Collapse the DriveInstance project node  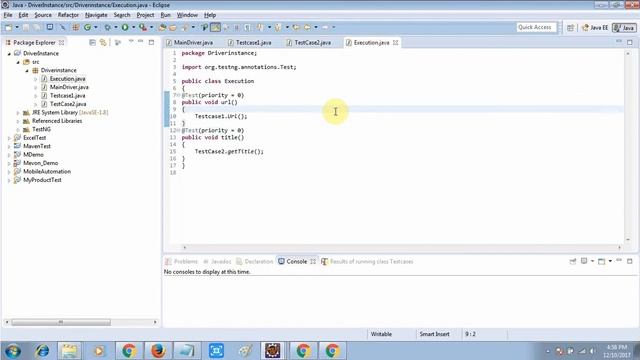tap(9, 53)
